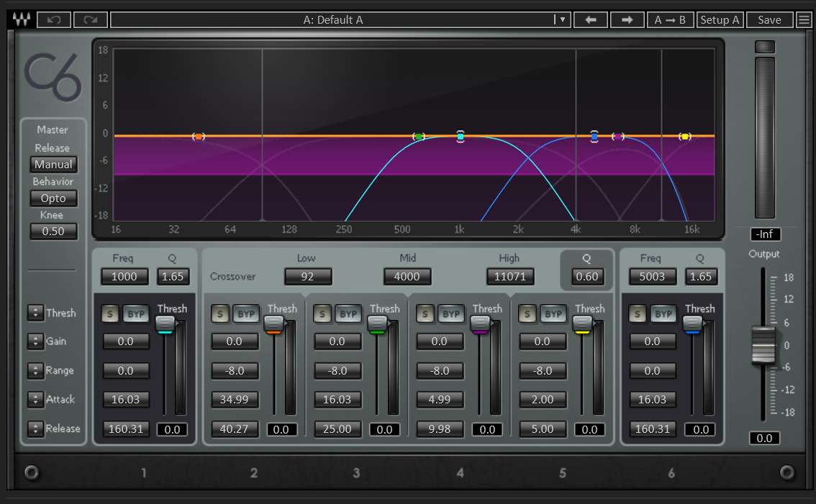Copy settings using the A → B button
Viewport: 816px width, 504px height.
point(670,20)
